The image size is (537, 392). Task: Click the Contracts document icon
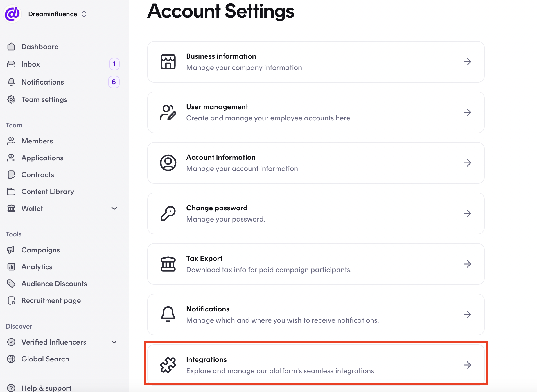(11, 175)
